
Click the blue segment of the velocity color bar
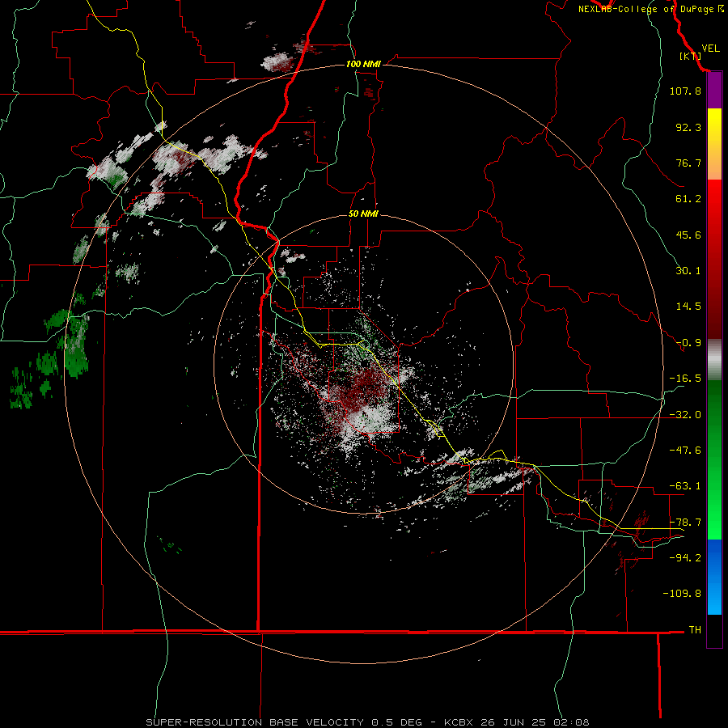tap(714, 577)
